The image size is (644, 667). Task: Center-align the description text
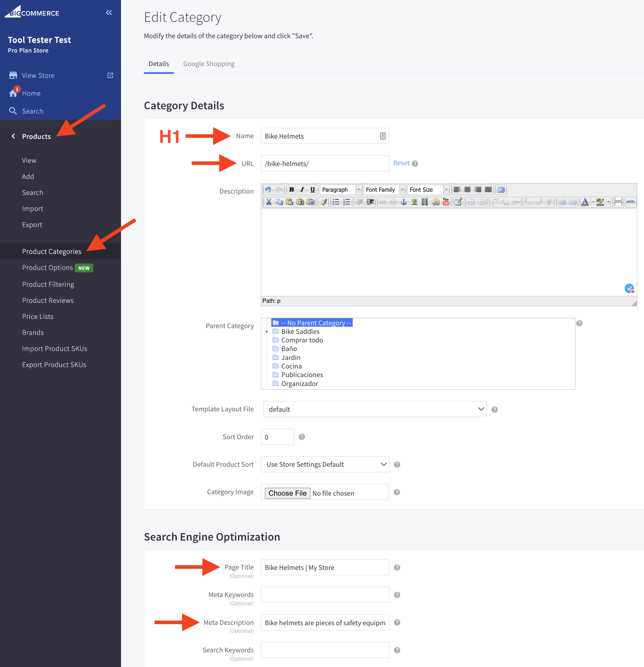tap(467, 190)
